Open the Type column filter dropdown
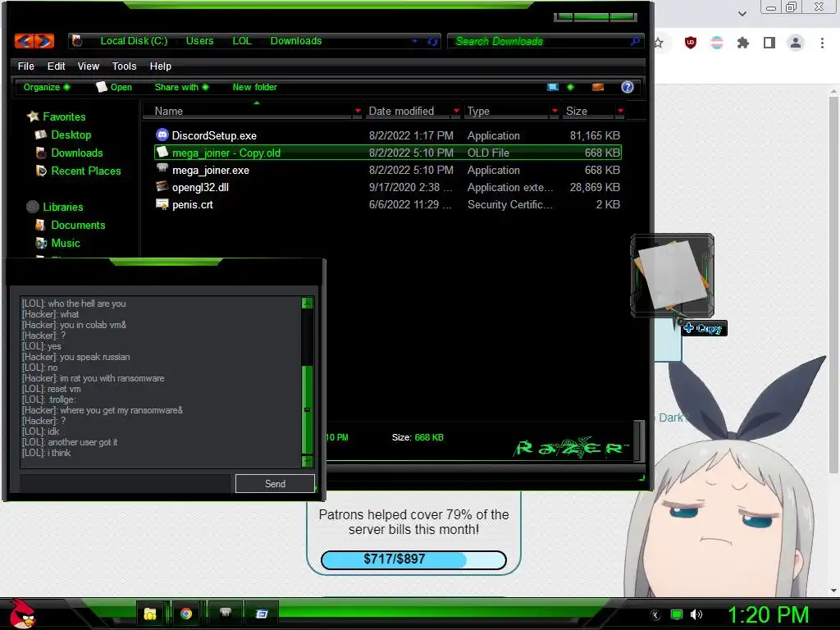 [x=555, y=111]
